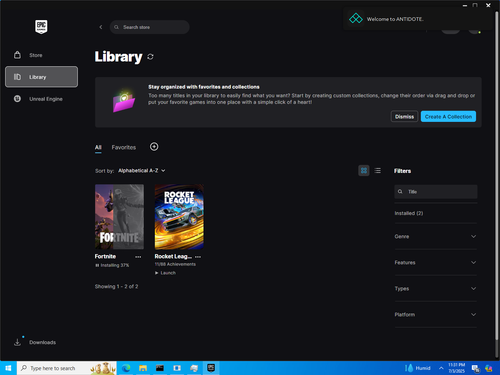Go back with the back arrow
The image size is (500, 375).
point(101,27)
